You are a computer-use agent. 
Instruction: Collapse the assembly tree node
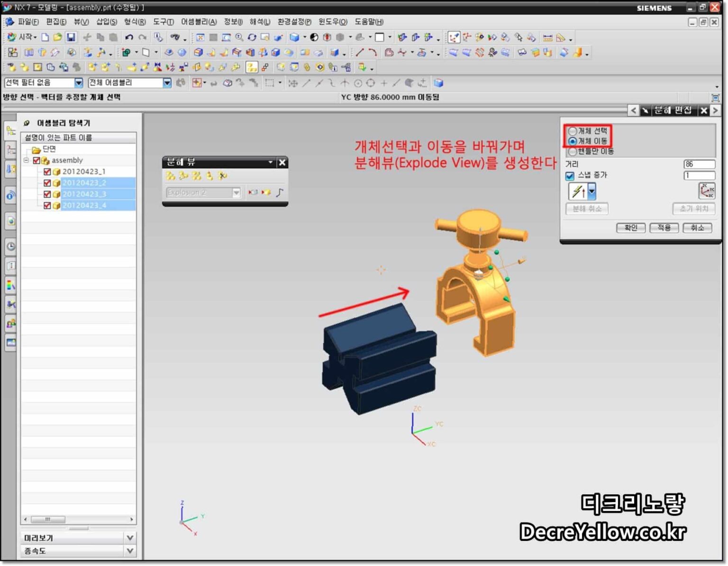click(27, 161)
